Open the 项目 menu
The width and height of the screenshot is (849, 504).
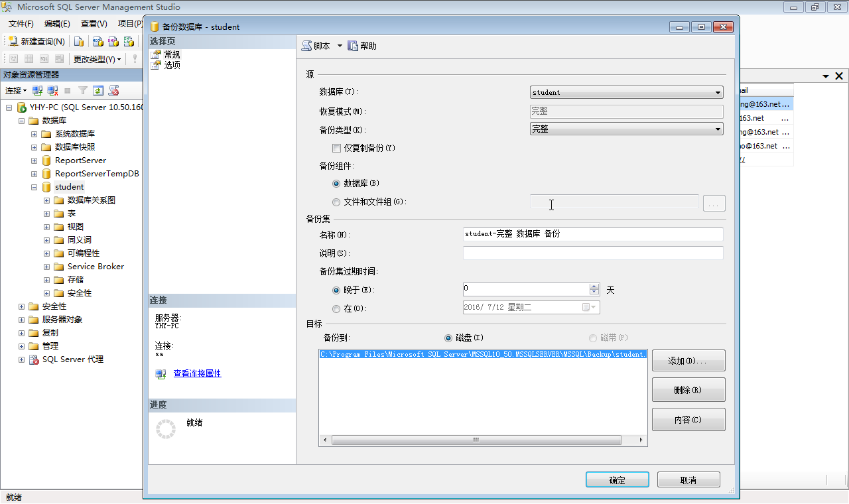[x=130, y=23]
